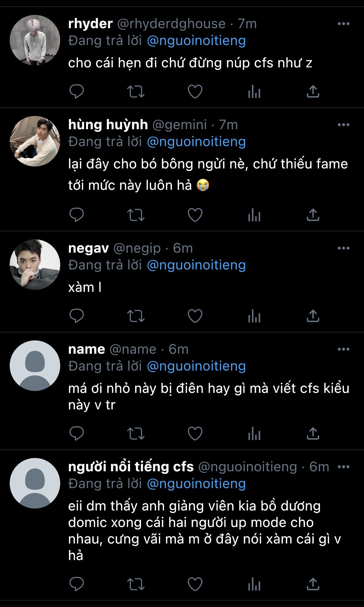
Task: Share the tweet by name
Action: click(x=313, y=434)
